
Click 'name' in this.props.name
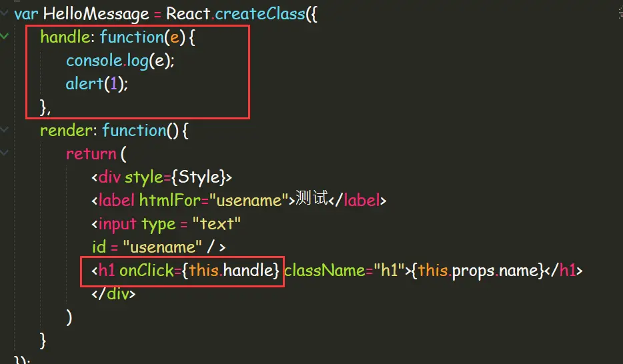point(518,271)
